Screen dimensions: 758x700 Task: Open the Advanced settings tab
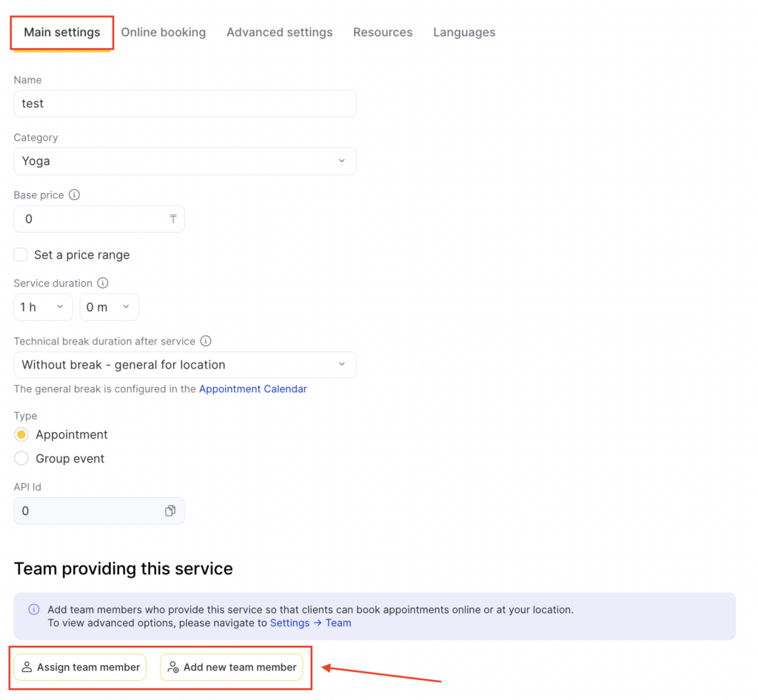pyautogui.click(x=279, y=33)
